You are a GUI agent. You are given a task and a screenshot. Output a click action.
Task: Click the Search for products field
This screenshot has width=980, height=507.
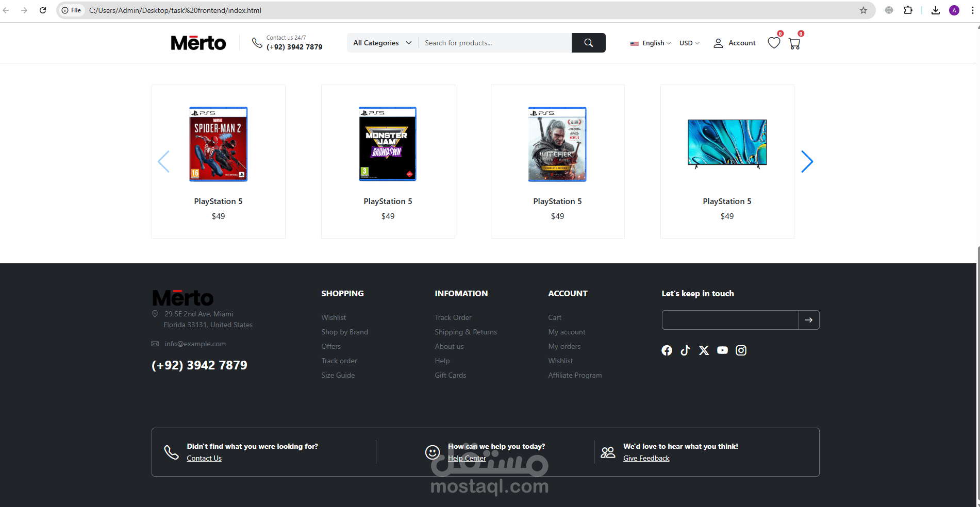pyautogui.click(x=495, y=43)
